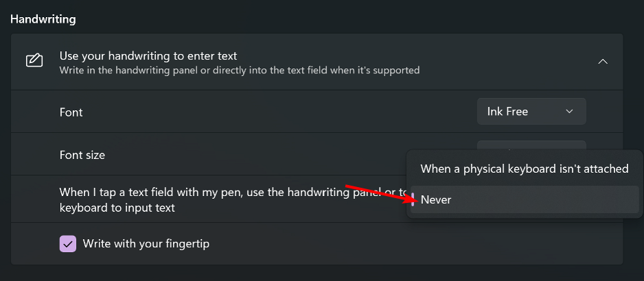Toggle the Write with your fingertip checkbox

68,243
